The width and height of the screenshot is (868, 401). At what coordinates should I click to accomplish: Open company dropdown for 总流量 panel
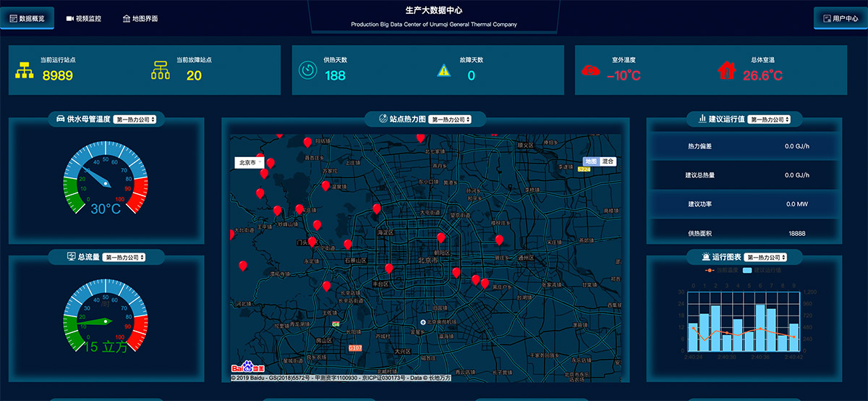click(124, 257)
